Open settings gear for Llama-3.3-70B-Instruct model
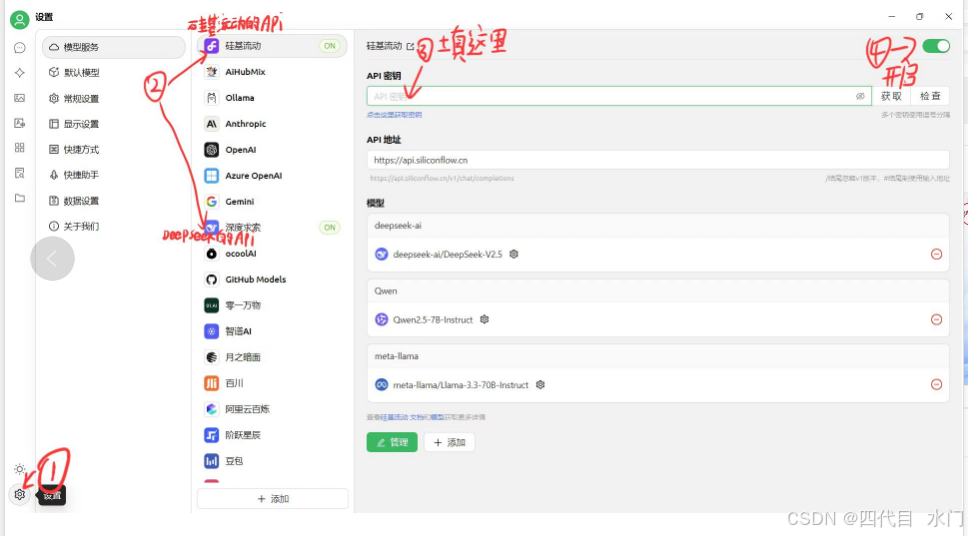The image size is (968, 536). (x=540, y=385)
